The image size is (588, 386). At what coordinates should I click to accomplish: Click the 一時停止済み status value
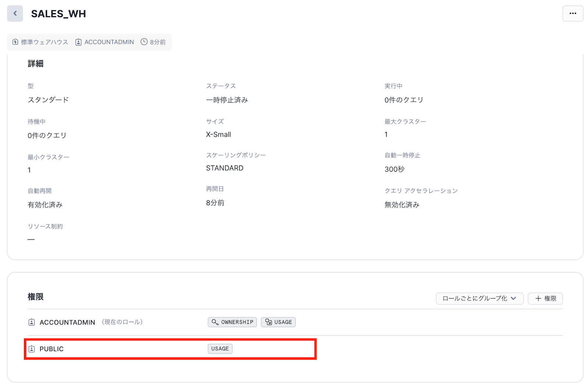(227, 100)
